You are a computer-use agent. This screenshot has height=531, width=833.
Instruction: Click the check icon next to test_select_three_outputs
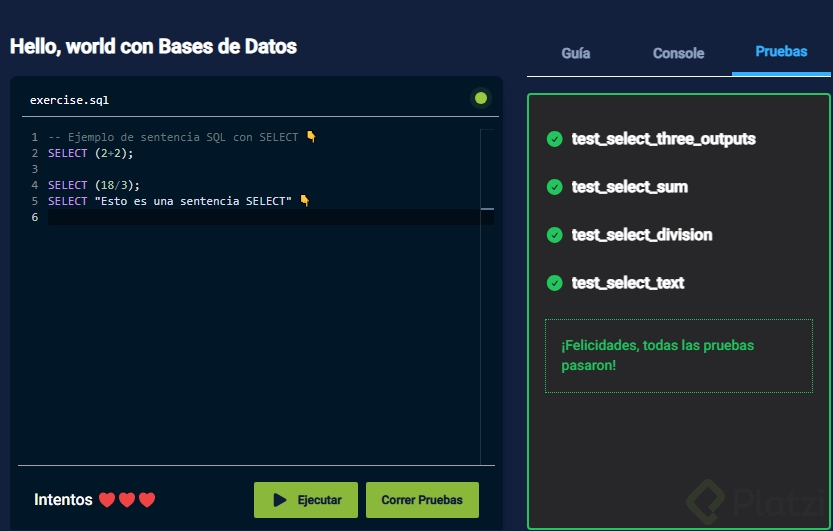555,139
